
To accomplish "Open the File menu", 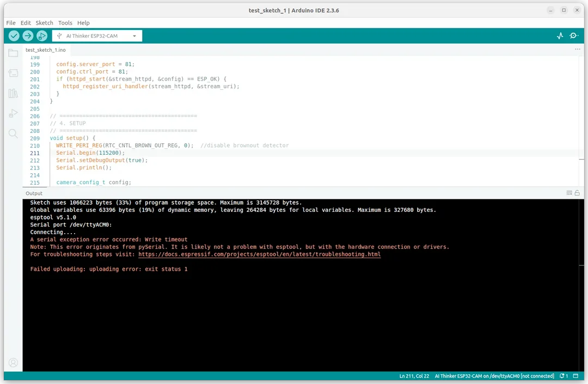I will click(11, 23).
